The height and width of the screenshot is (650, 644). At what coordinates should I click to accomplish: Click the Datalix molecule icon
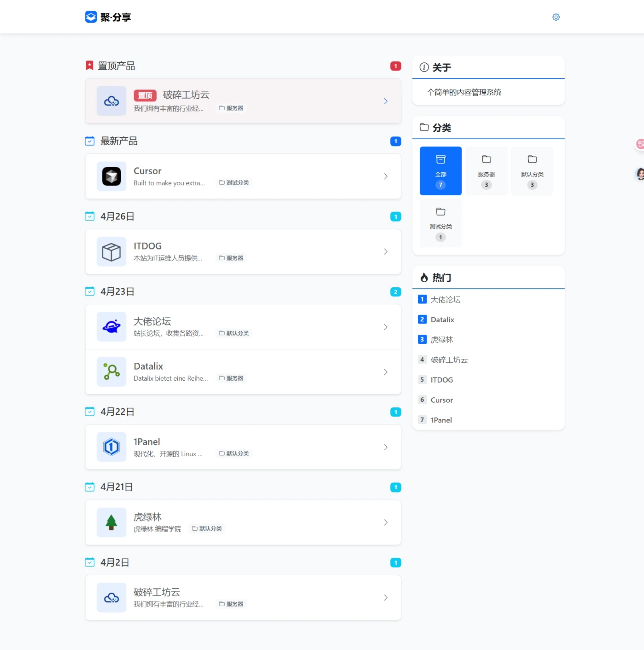click(x=111, y=372)
